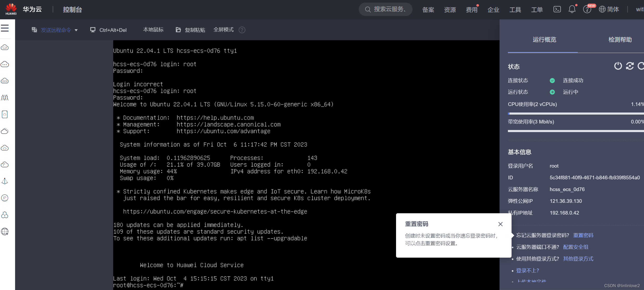Click the bandwidth usage progress bar
Image resolution: width=644 pixels, height=290 pixels.
(x=576, y=131)
